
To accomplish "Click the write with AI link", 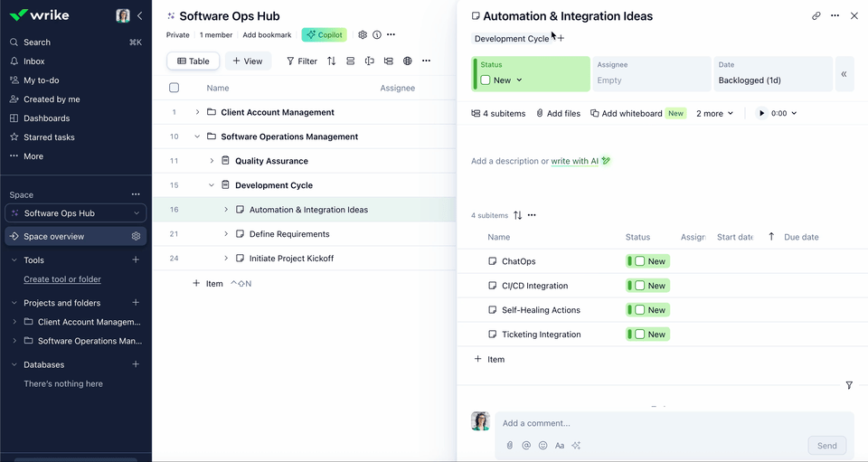I will coord(580,161).
